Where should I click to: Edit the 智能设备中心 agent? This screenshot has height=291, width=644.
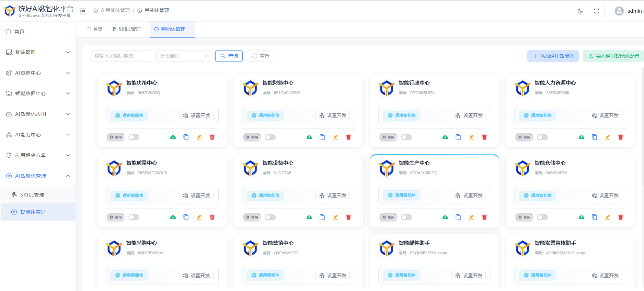[x=335, y=217]
